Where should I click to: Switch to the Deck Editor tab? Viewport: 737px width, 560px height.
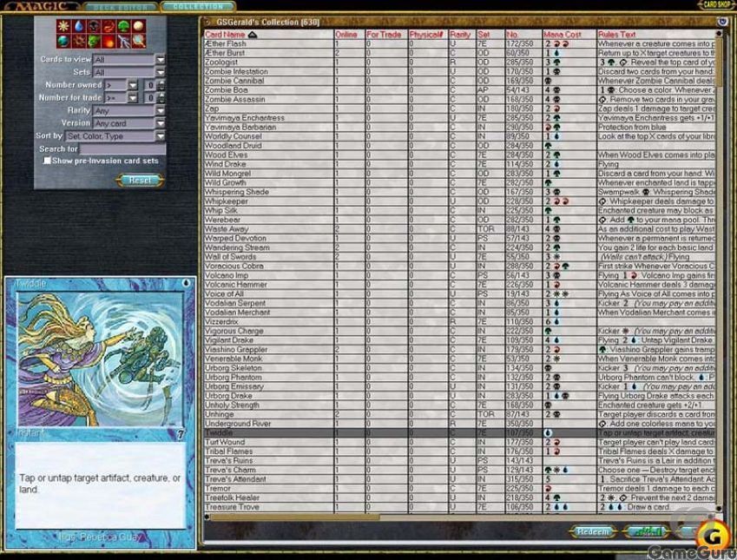[x=122, y=7]
